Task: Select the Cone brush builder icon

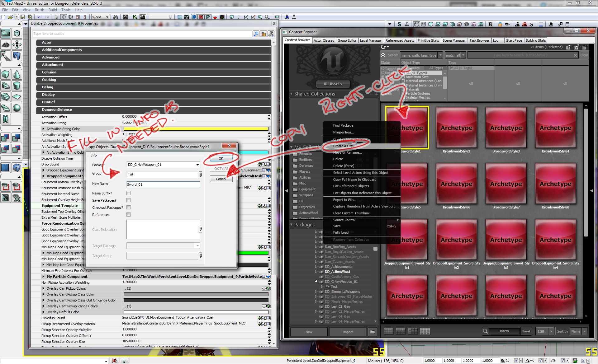Action: click(x=17, y=75)
